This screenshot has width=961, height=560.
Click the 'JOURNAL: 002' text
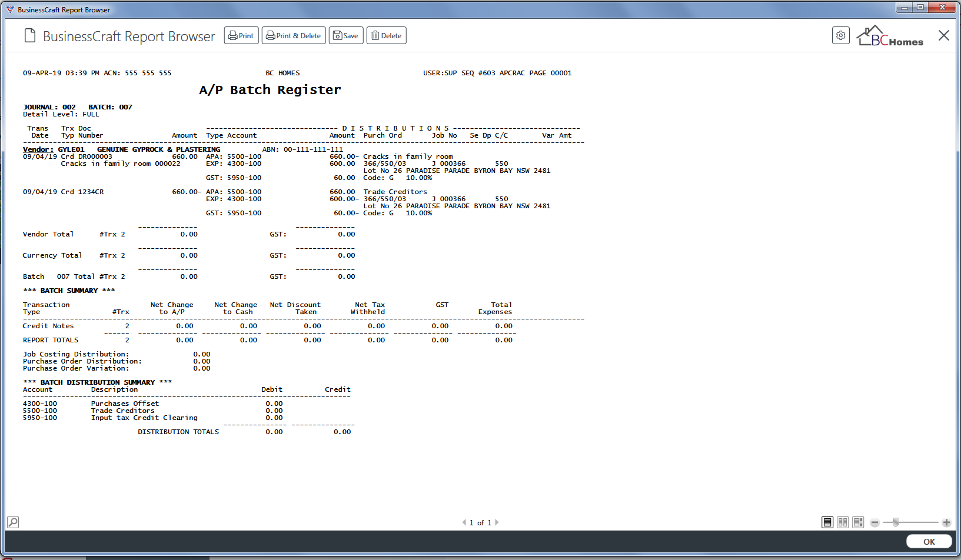pyautogui.click(x=49, y=107)
